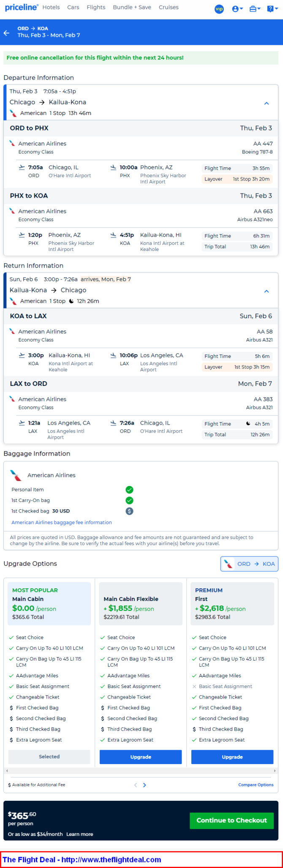
Task: Click the Compare Options link
Action: [x=256, y=785]
